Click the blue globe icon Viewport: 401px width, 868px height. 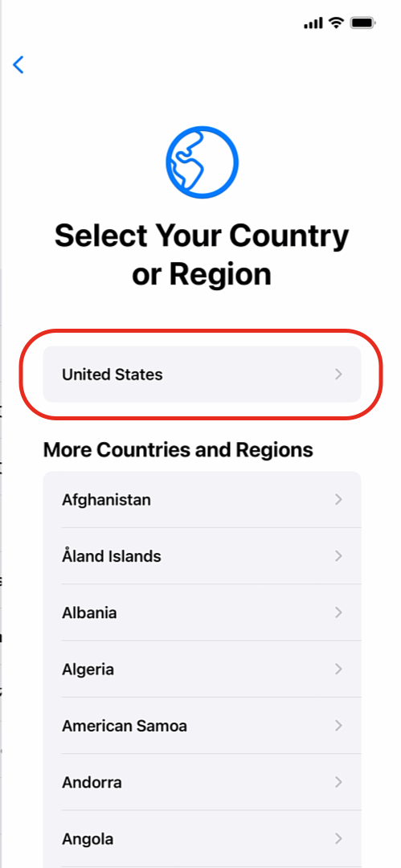tap(203, 162)
